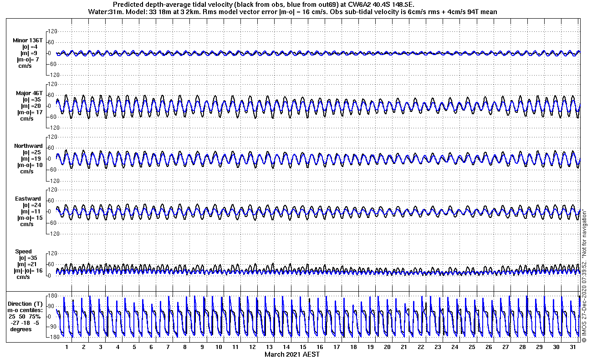Click day '9' on the date axis

[x=202, y=347]
